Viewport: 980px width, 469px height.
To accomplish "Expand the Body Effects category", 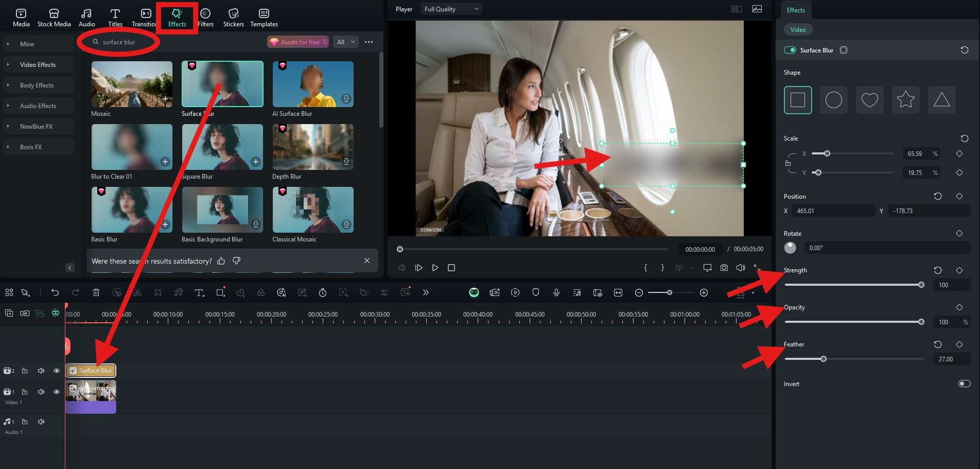I will (38, 85).
